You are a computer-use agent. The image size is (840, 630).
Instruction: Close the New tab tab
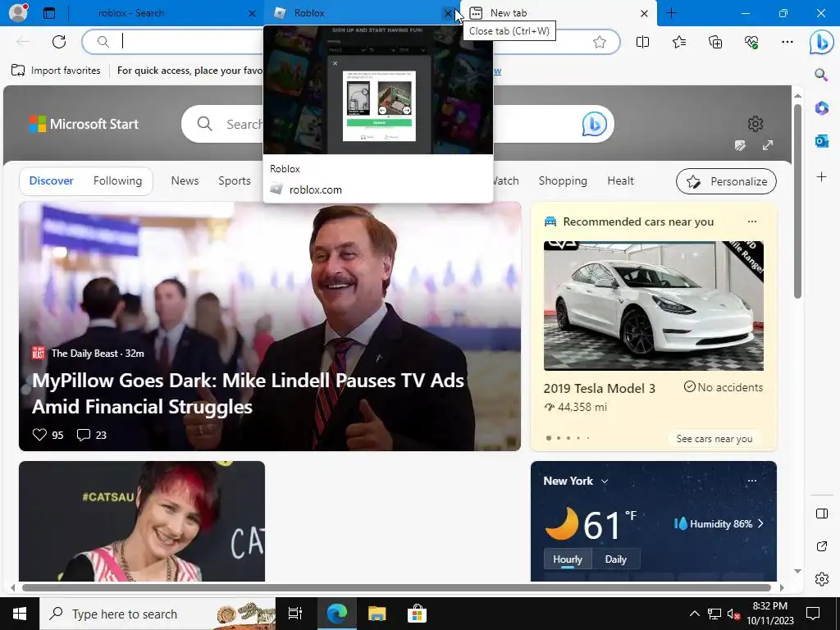[645, 13]
